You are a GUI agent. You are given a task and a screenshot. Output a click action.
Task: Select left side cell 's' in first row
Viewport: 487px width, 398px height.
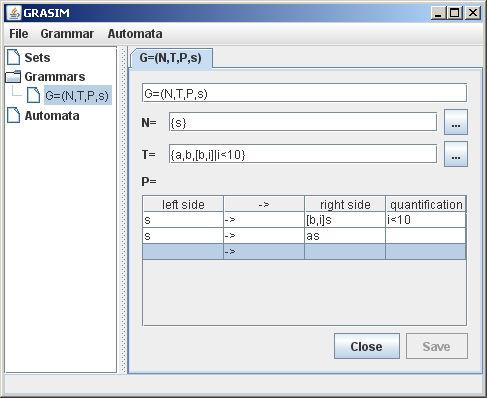pos(183,220)
